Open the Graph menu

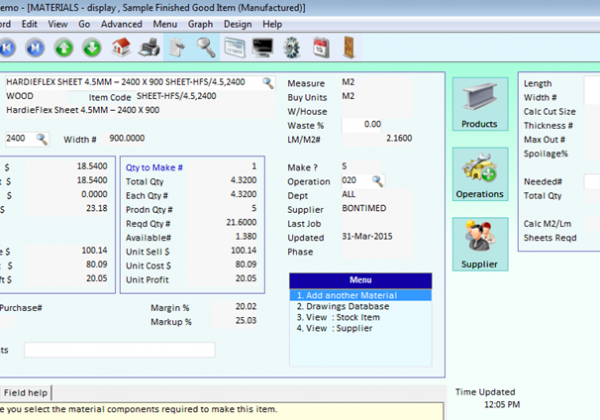point(200,24)
